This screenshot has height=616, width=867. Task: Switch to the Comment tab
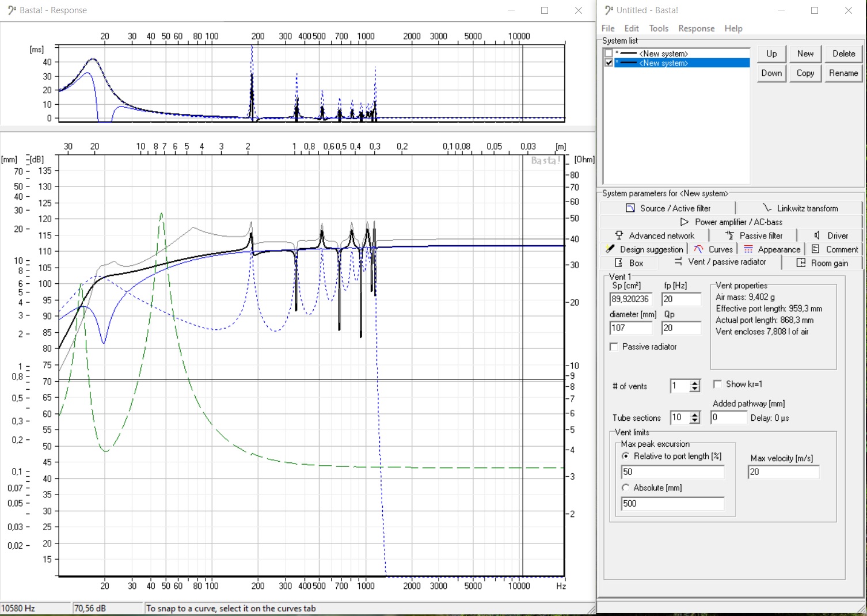834,249
